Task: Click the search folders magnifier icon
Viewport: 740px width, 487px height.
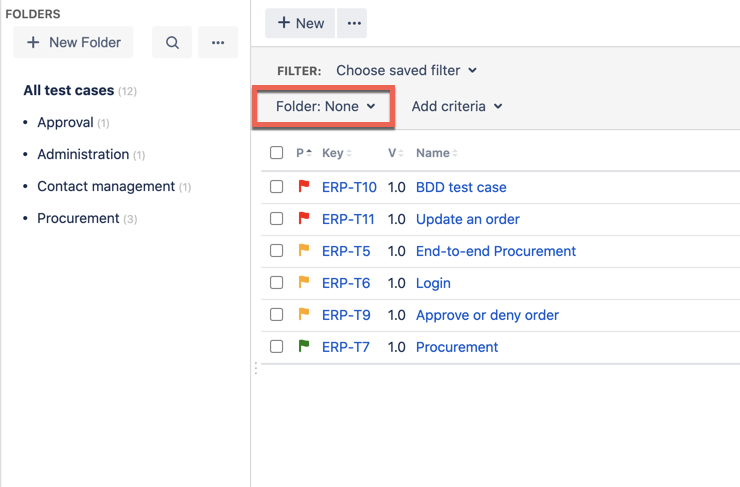Action: pos(172,43)
